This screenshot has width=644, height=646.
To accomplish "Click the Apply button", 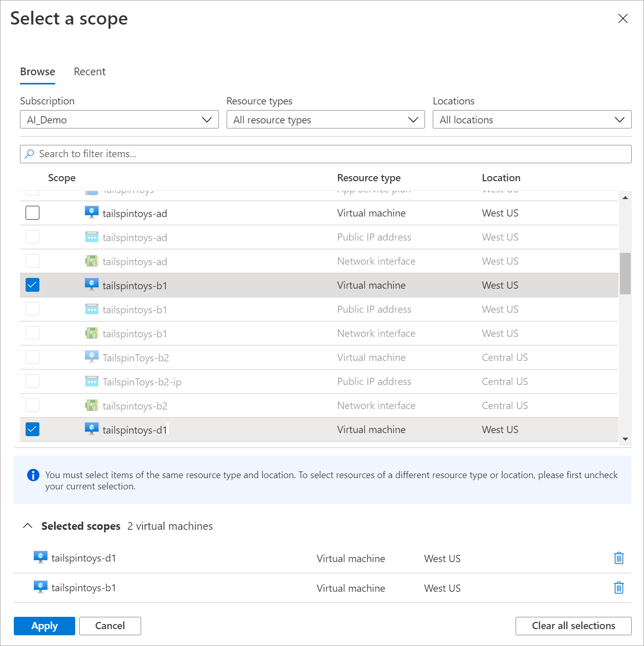I will [x=45, y=626].
